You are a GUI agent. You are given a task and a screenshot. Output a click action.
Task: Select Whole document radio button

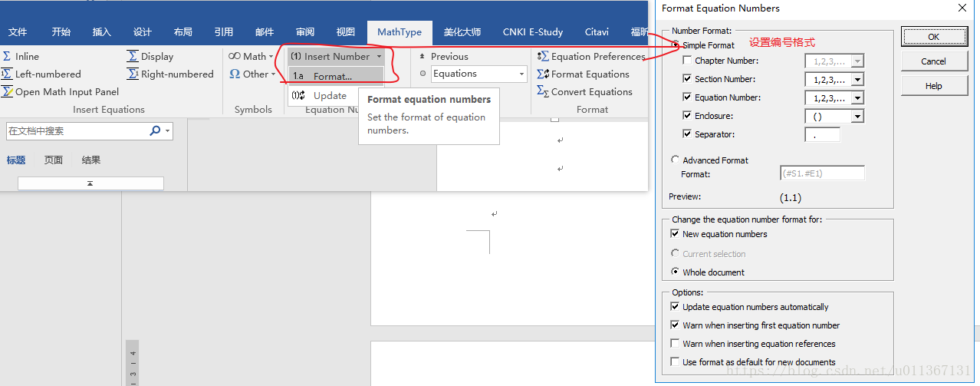pos(675,272)
